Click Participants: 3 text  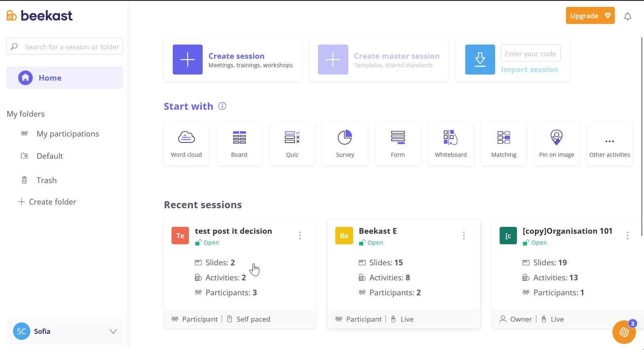231,292
